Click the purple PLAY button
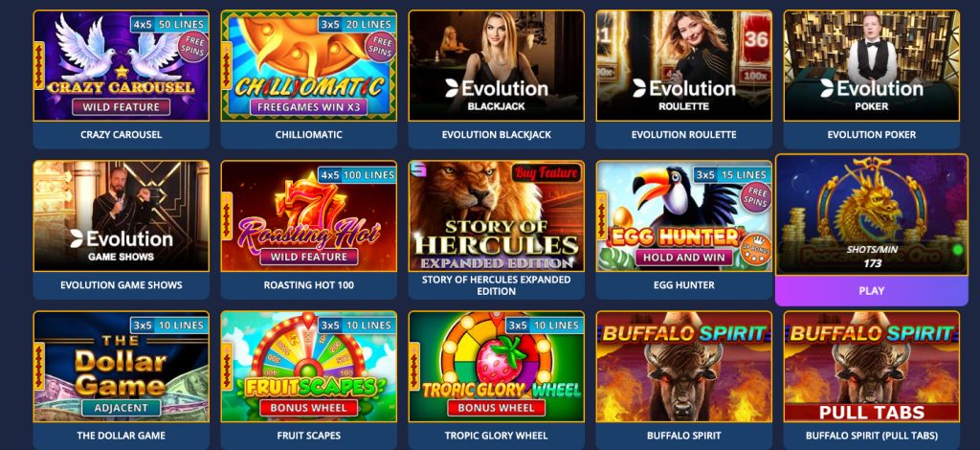 click(x=871, y=291)
